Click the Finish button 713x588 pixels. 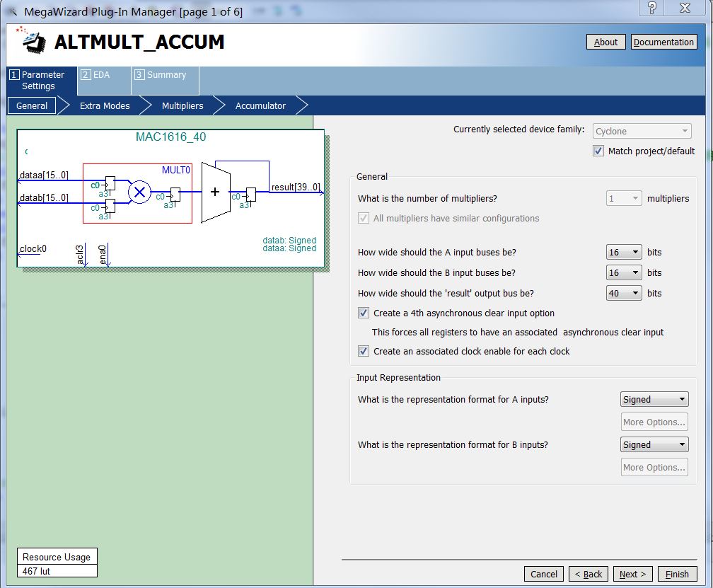click(x=677, y=574)
